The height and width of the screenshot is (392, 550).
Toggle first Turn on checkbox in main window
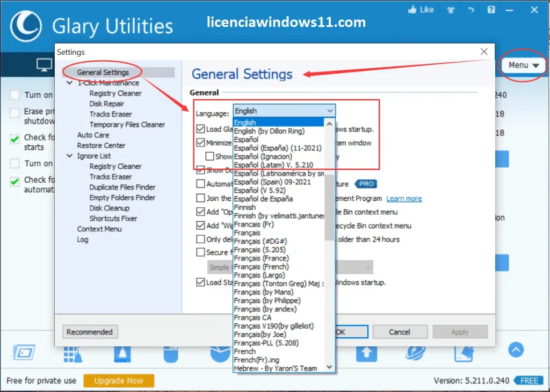tap(15, 95)
